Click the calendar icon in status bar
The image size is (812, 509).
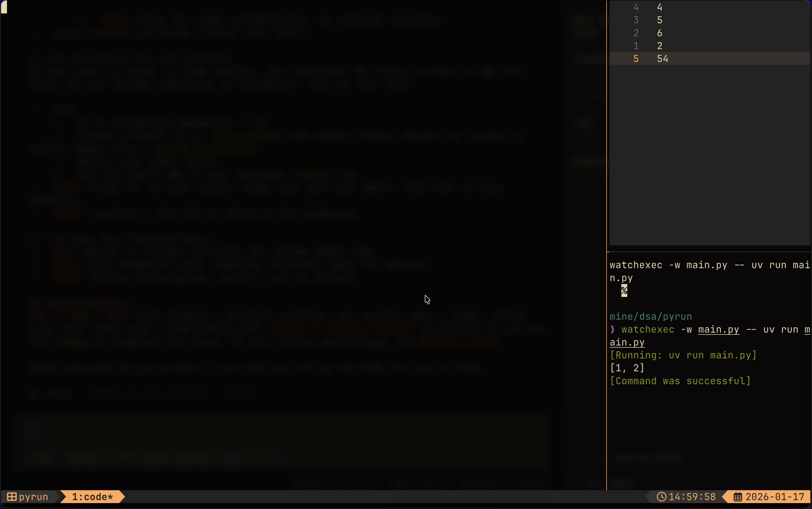pos(738,497)
